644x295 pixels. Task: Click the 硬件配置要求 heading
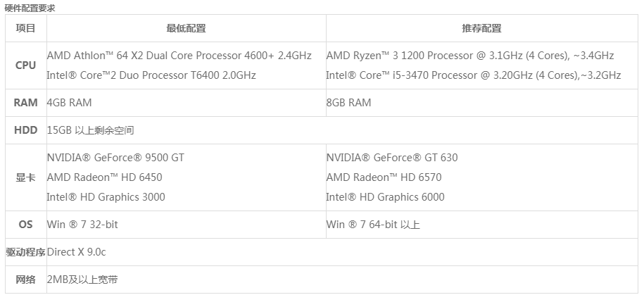point(30,8)
